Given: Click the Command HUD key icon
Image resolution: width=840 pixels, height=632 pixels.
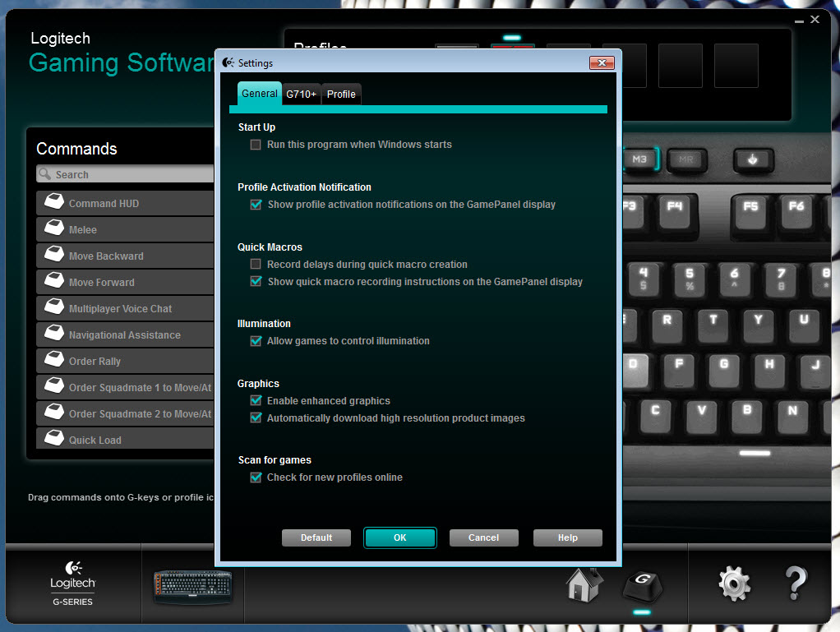Looking at the screenshot, I should coord(54,202).
